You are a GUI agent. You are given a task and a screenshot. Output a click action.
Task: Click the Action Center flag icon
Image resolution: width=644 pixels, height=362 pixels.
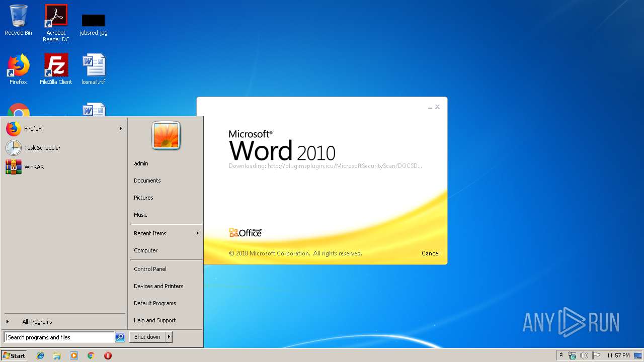(596, 355)
